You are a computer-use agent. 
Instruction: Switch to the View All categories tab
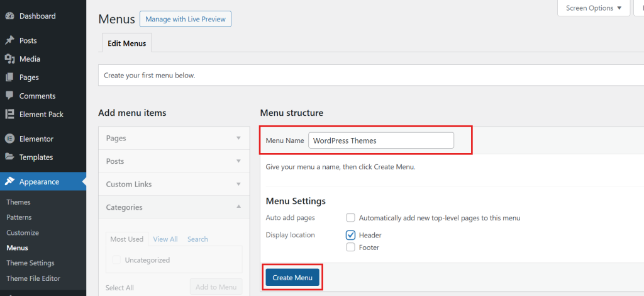tap(165, 239)
